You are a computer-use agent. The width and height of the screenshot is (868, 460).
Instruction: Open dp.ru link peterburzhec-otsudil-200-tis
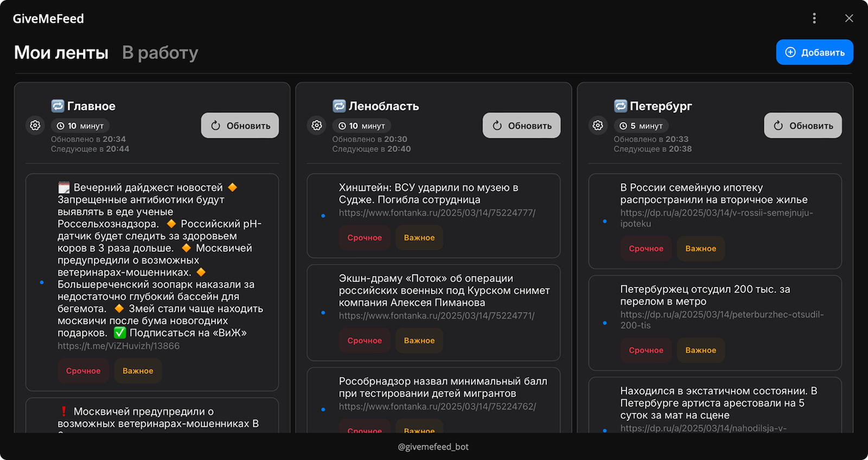[x=722, y=320]
